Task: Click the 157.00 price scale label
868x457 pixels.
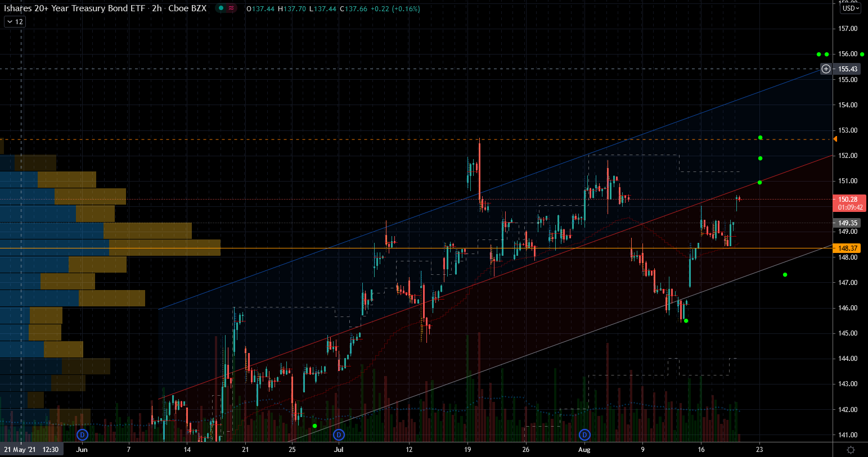Action: pyautogui.click(x=848, y=29)
